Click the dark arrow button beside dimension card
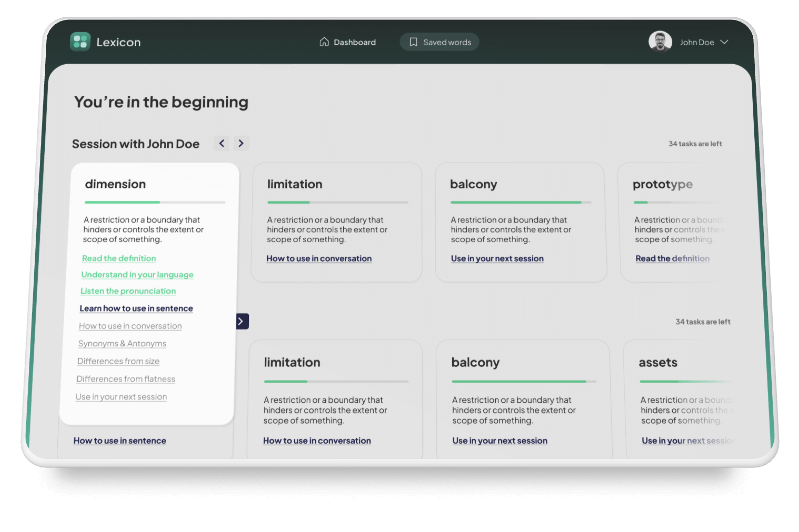 pos(242,321)
